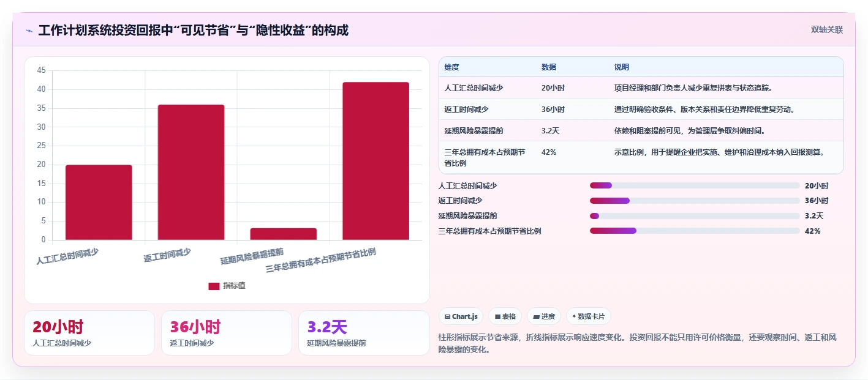This screenshot has width=868, height=380.
Task: Click the 42% value in the table
Action: point(549,152)
